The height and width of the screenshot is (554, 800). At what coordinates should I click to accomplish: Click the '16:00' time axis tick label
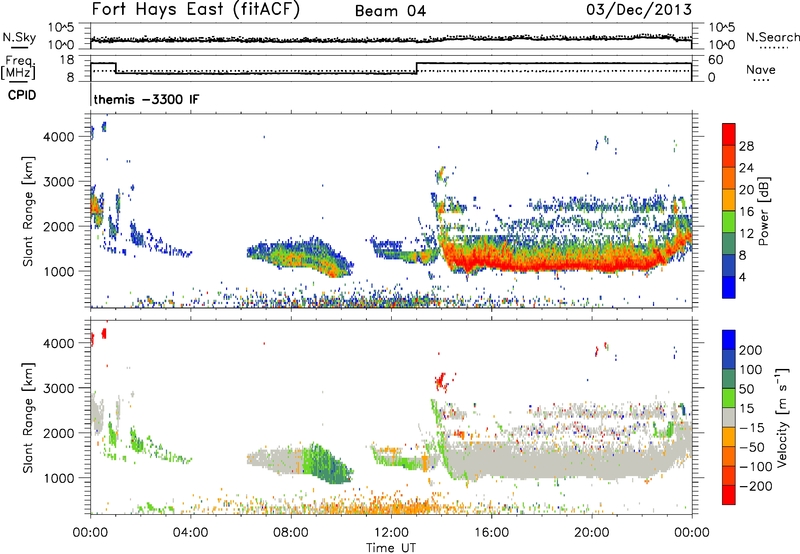tap(491, 533)
